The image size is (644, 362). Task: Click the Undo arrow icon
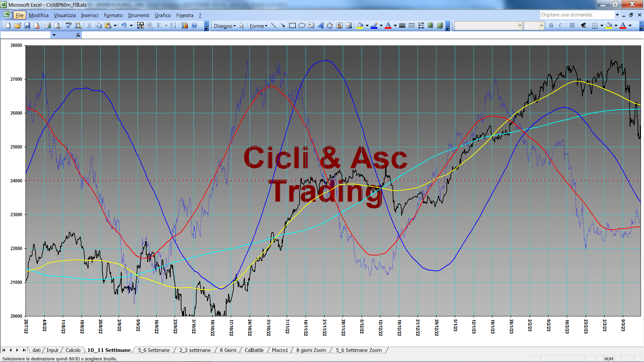pos(124,25)
